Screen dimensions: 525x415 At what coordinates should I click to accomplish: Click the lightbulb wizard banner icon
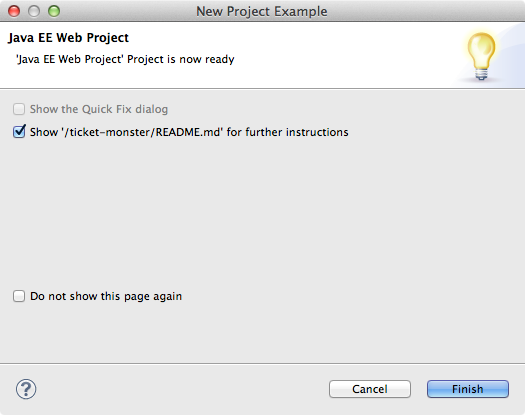(481, 56)
